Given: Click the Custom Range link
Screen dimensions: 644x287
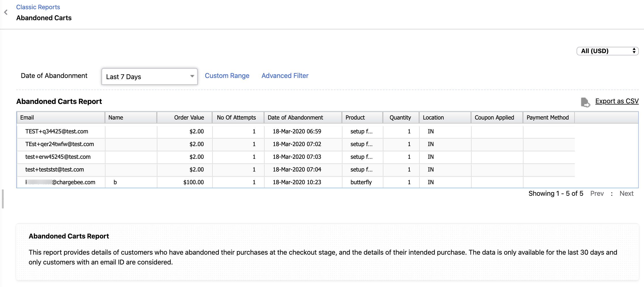Looking at the screenshot, I should (x=227, y=76).
